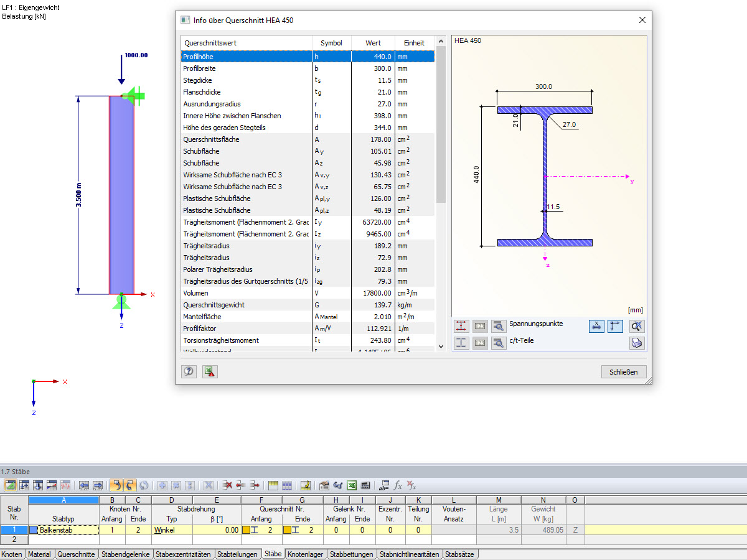The height and width of the screenshot is (560, 747).
Task: Open the details magnifier beside c/t-Teile
Action: pos(498,343)
